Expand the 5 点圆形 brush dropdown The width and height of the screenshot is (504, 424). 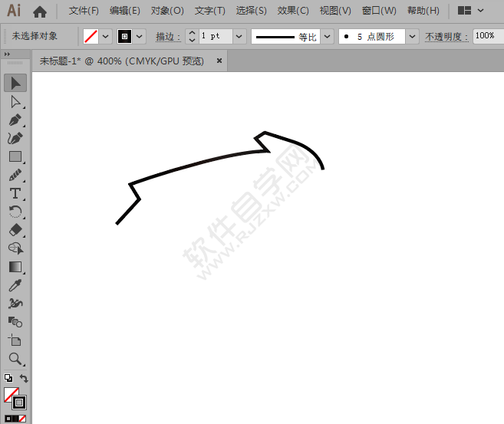pos(412,36)
